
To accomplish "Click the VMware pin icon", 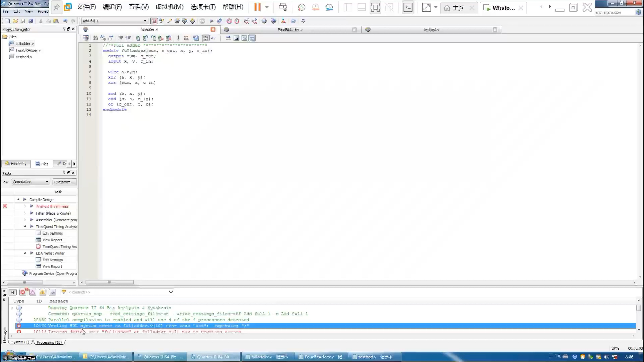I will pos(57,7).
